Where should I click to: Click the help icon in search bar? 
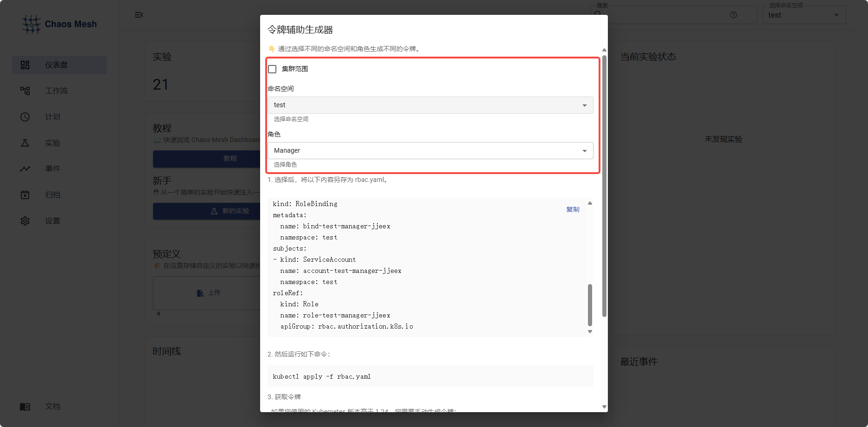[x=734, y=15]
